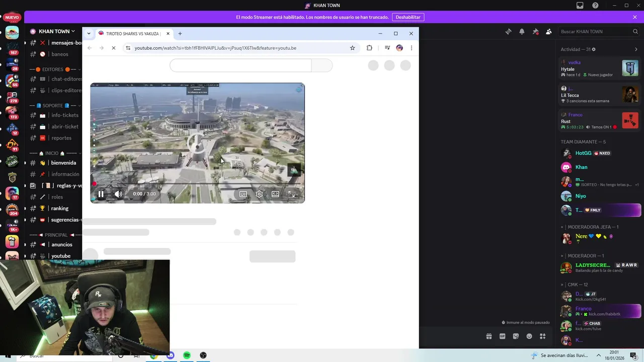Go back in Chrome
Viewport: 644px width, 362px height.
[90, 48]
